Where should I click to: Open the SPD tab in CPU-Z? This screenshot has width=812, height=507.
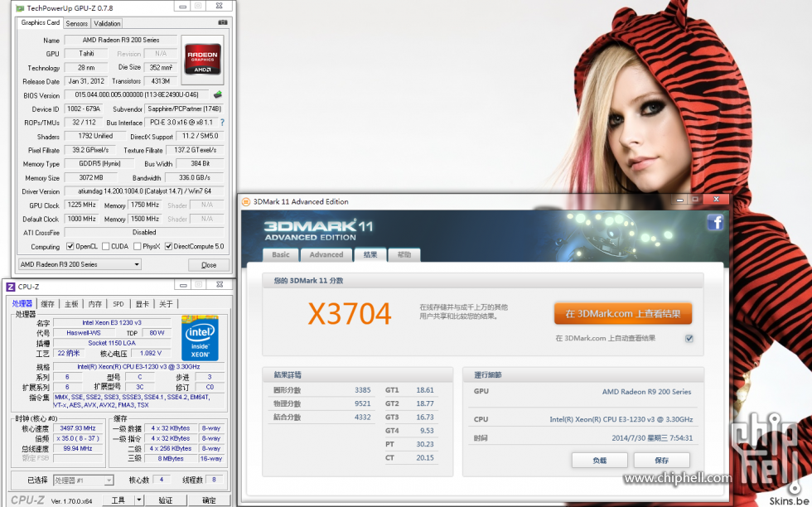tap(118, 304)
